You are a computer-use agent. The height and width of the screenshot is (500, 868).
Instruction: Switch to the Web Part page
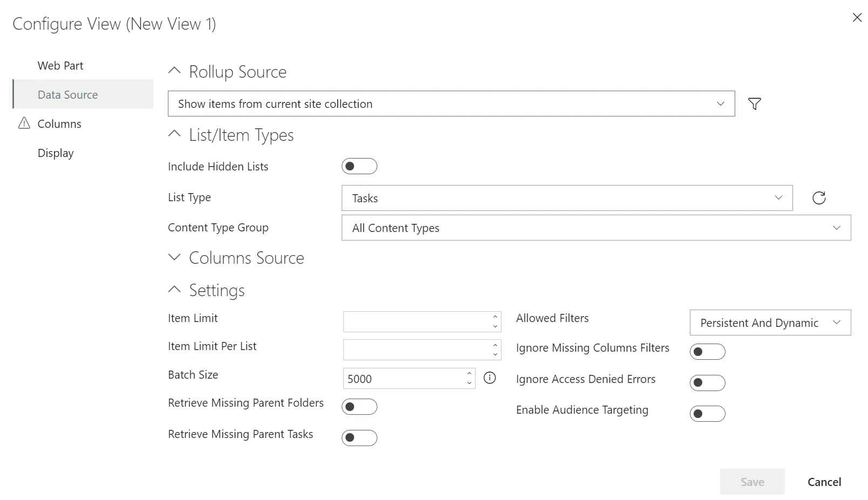pyautogui.click(x=60, y=65)
